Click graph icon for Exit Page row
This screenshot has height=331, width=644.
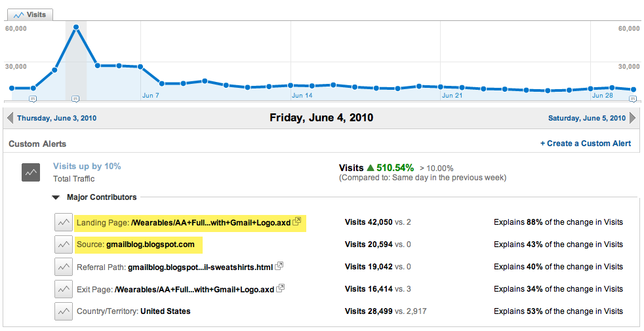click(x=64, y=289)
